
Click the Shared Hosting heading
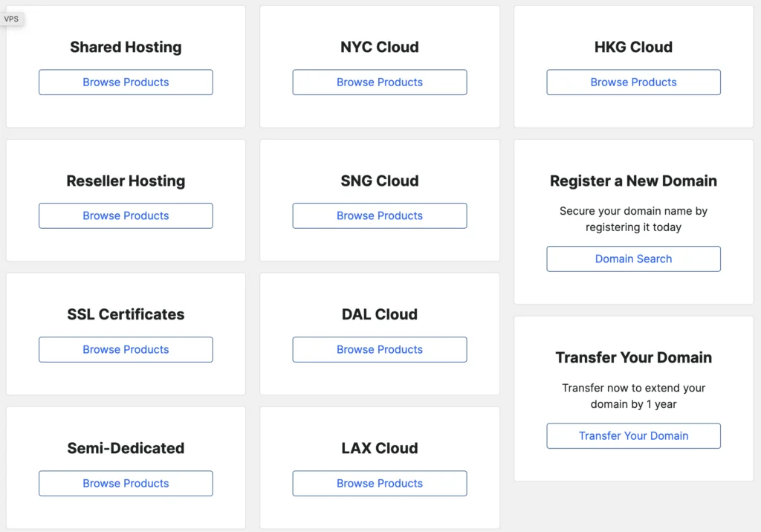126,47
